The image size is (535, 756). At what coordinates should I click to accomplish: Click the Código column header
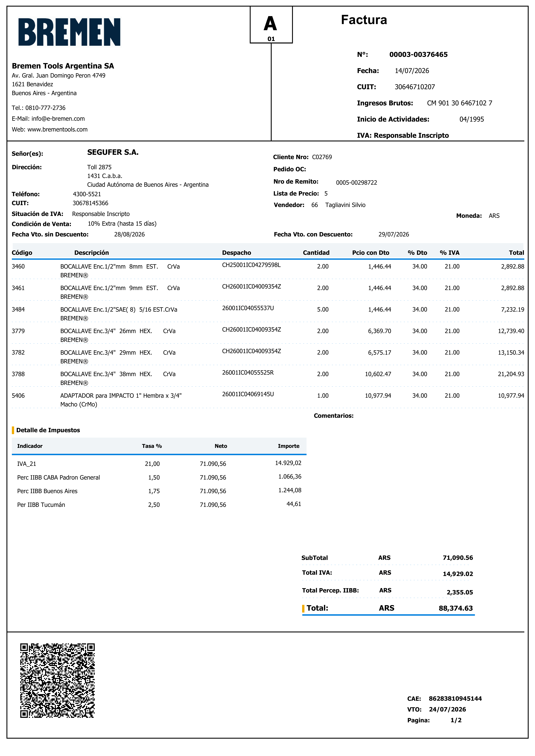pos(22,253)
